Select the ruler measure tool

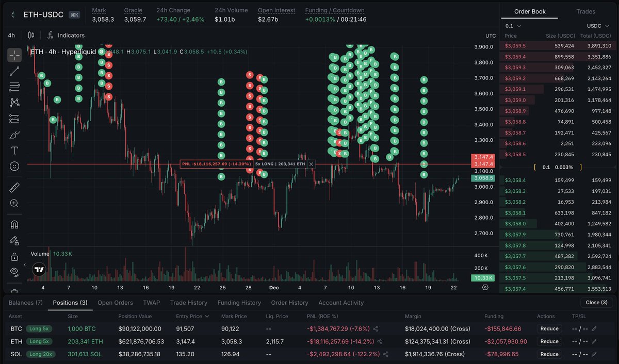click(14, 188)
